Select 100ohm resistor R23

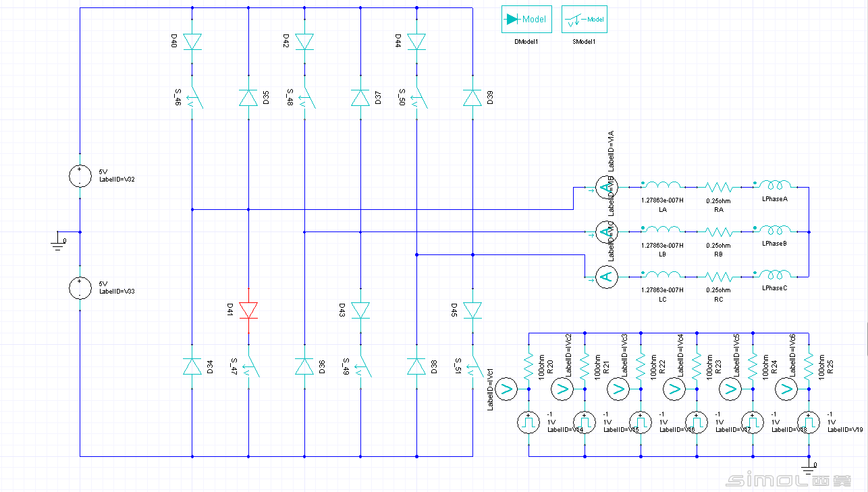coord(697,366)
